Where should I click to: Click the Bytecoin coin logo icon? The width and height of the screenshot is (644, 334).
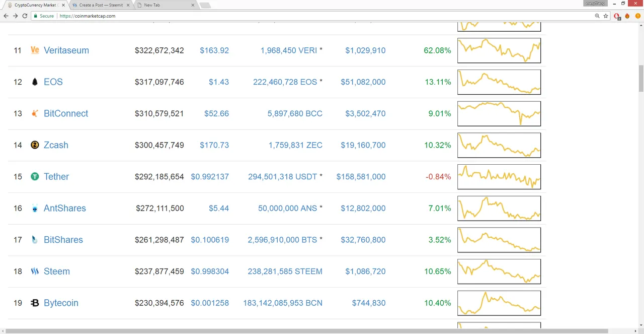35,303
